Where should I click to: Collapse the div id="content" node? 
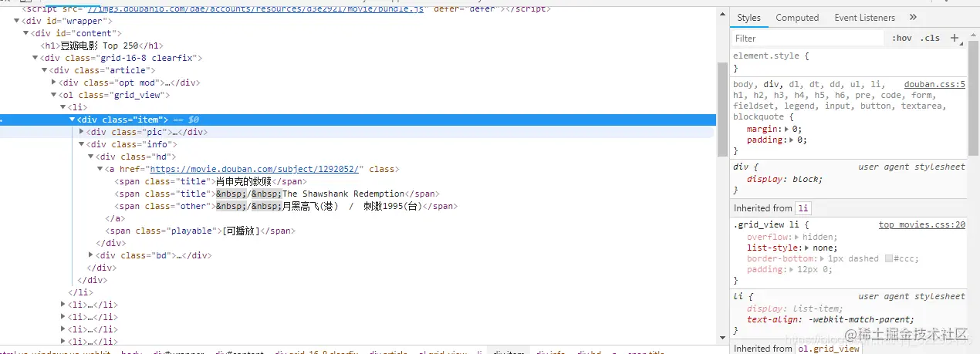[26, 33]
